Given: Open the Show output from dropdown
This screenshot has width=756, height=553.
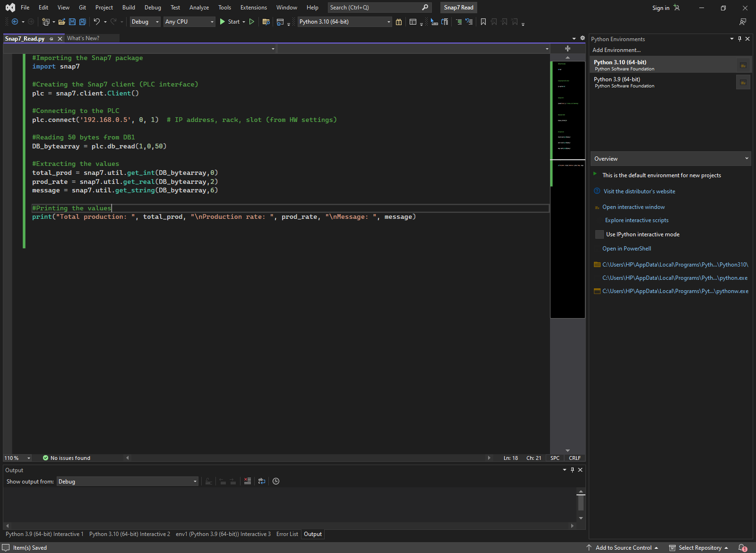Looking at the screenshot, I should pos(128,482).
